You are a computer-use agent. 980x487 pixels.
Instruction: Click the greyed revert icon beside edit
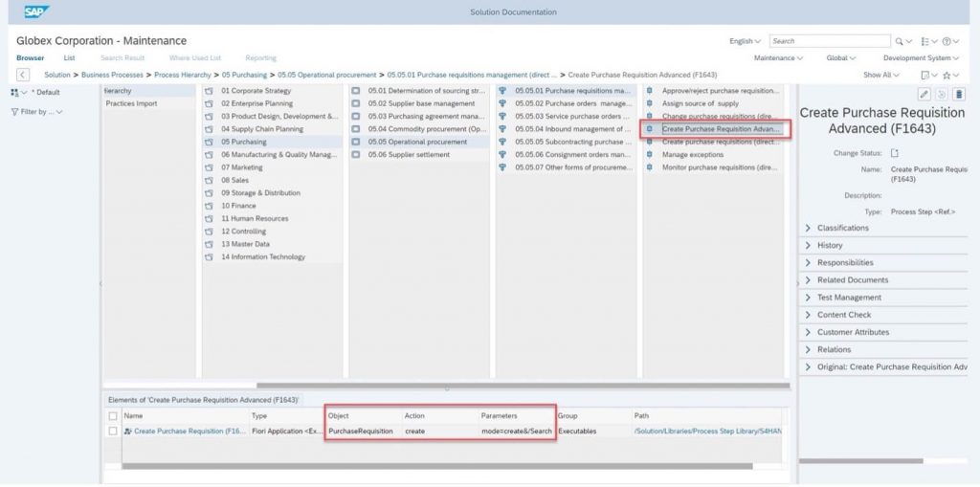click(942, 94)
